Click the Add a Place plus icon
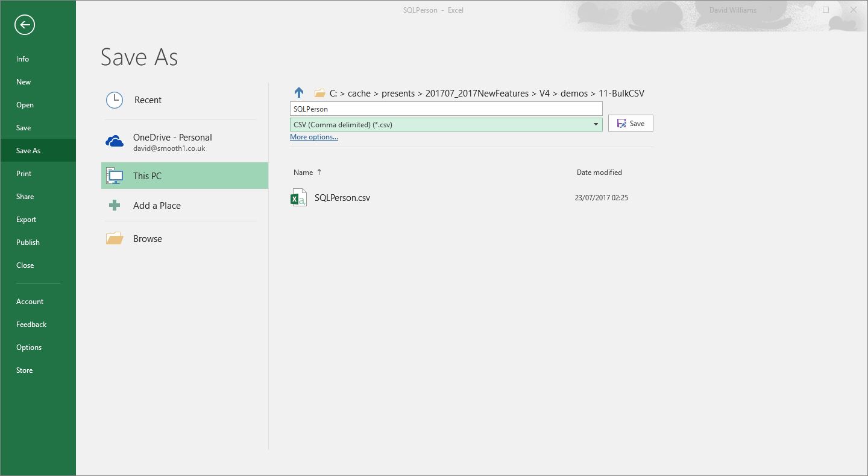Image resolution: width=868 pixels, height=476 pixels. 115,206
